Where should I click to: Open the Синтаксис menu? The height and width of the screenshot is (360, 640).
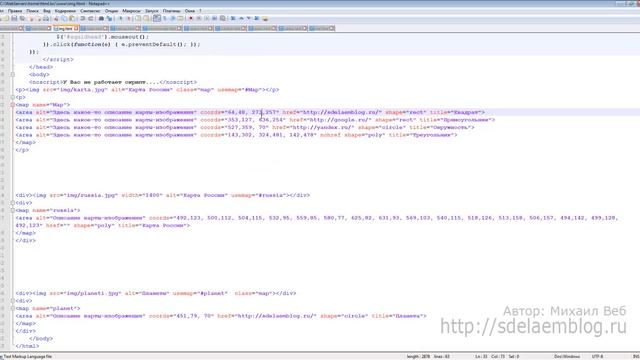point(90,11)
